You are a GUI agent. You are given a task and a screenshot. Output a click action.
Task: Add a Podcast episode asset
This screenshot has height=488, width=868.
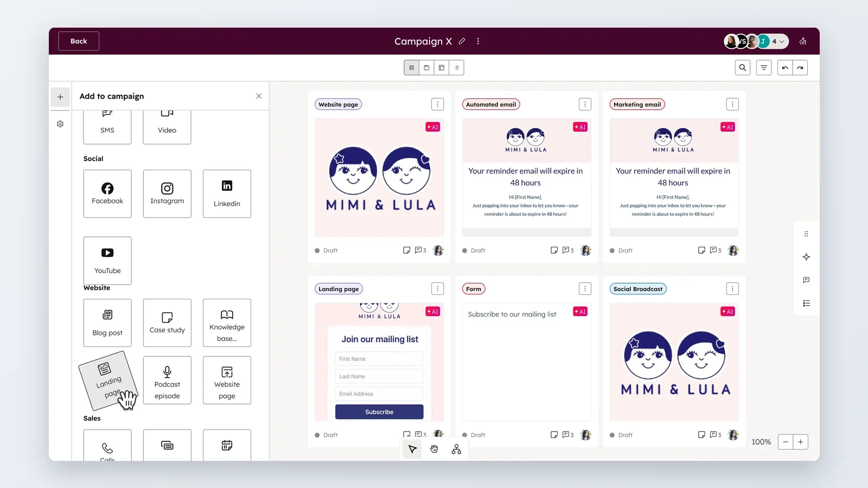pos(167,380)
